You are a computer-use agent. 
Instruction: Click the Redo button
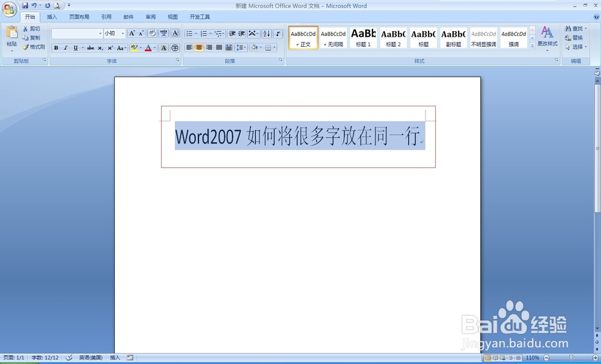coord(47,5)
